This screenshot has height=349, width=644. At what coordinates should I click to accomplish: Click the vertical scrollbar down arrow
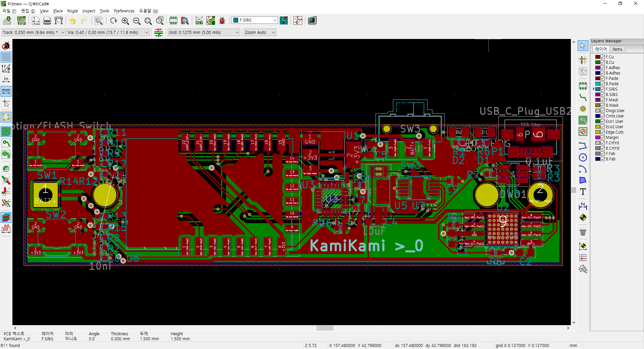pos(574,322)
